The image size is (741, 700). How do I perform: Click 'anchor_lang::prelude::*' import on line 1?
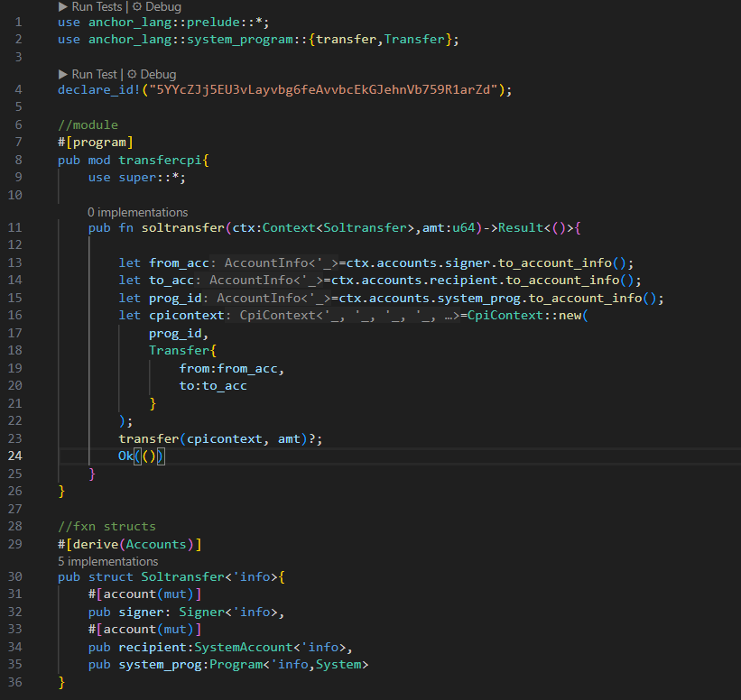(175, 23)
